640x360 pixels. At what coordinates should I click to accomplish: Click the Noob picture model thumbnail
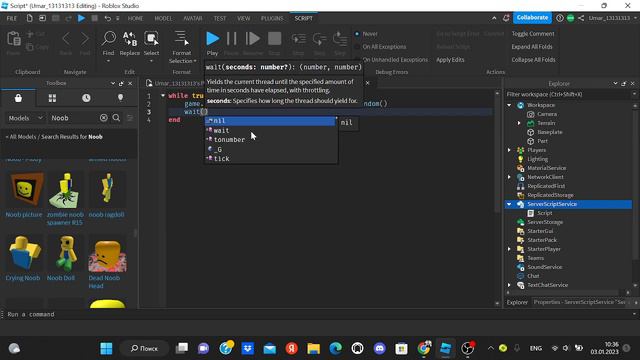click(x=24, y=189)
